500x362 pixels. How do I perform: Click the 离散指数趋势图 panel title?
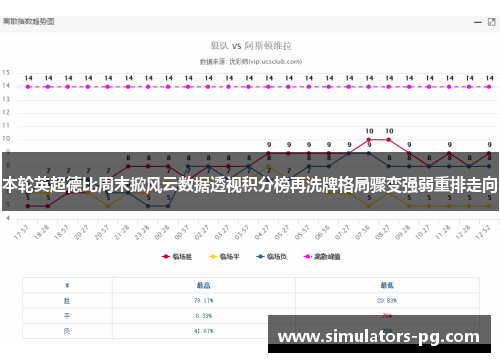click(x=28, y=22)
